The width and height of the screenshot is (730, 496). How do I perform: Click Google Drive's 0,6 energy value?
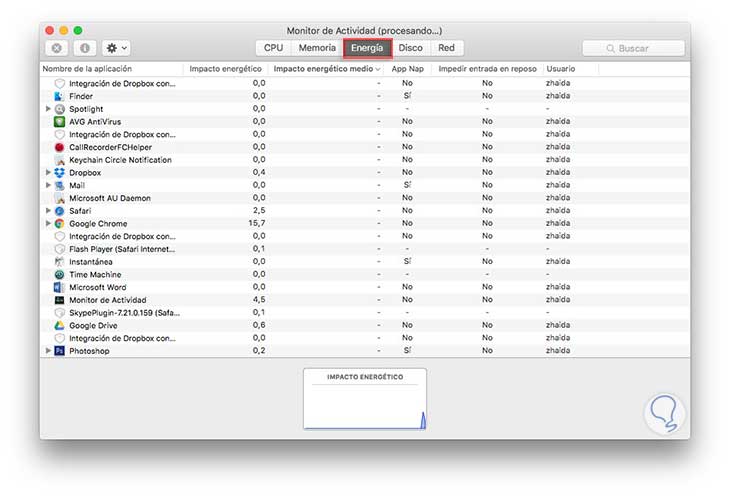[259, 325]
